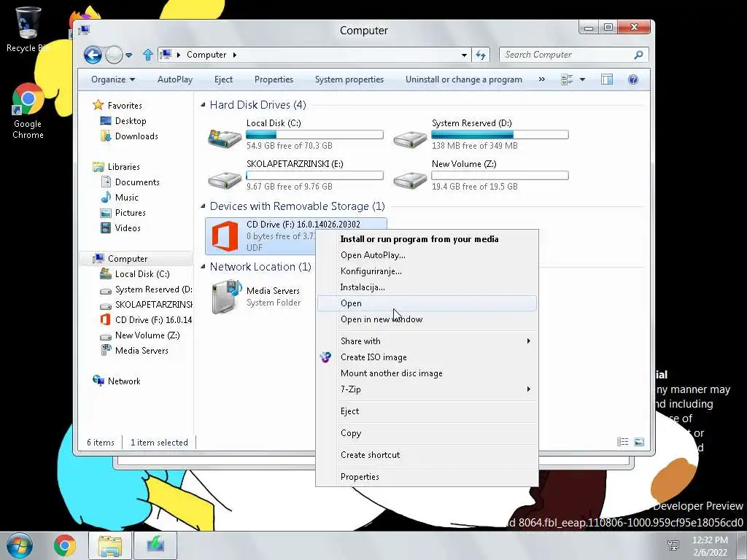Screen dimensions: 747x560
Task: Select New Volume (Z:) in navigation tree
Action: pos(147,335)
